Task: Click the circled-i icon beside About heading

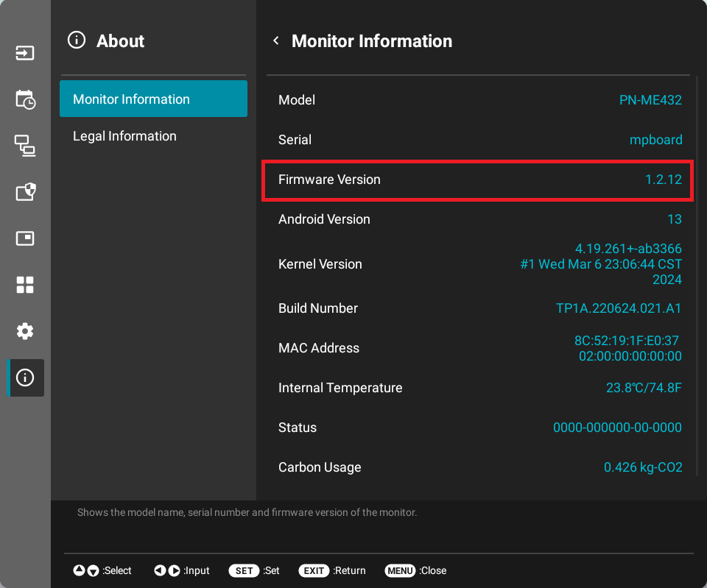Action: (x=77, y=40)
